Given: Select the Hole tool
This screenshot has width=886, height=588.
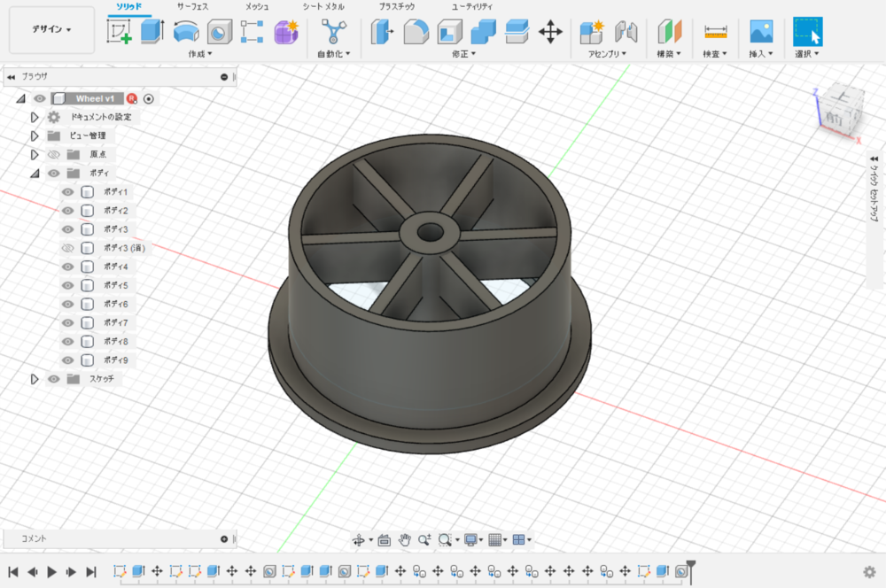Looking at the screenshot, I should 219,32.
